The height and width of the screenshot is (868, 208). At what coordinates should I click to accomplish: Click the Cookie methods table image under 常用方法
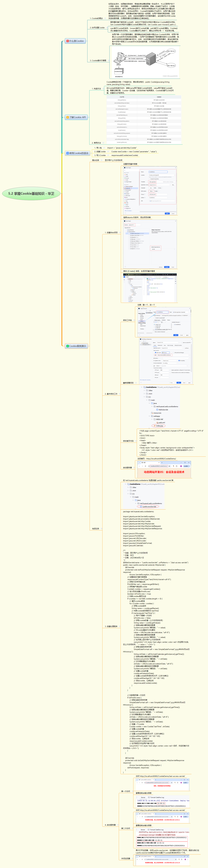pyautogui.click(x=144, y=120)
